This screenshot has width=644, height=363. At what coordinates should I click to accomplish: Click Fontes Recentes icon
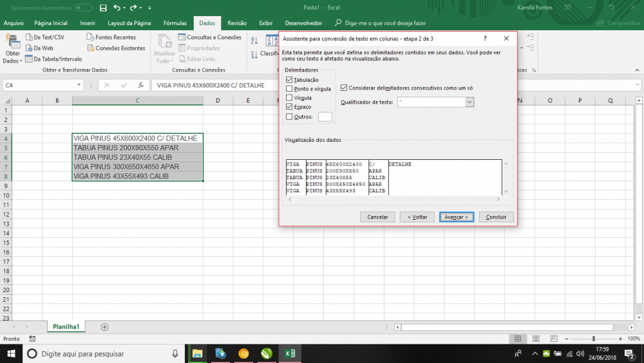pyautogui.click(x=91, y=37)
